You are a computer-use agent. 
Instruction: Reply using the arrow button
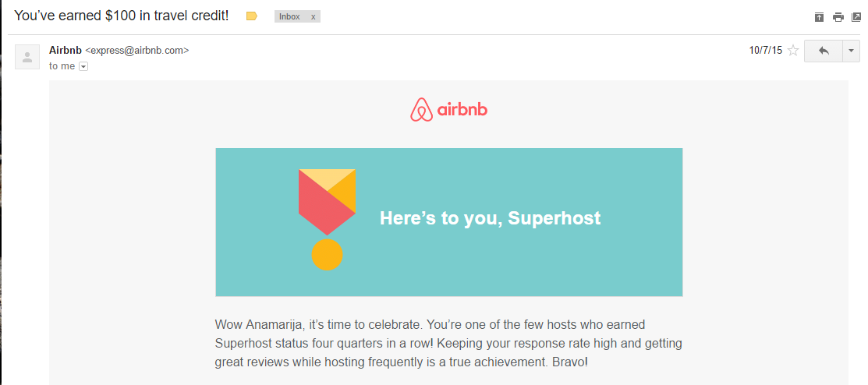click(822, 51)
